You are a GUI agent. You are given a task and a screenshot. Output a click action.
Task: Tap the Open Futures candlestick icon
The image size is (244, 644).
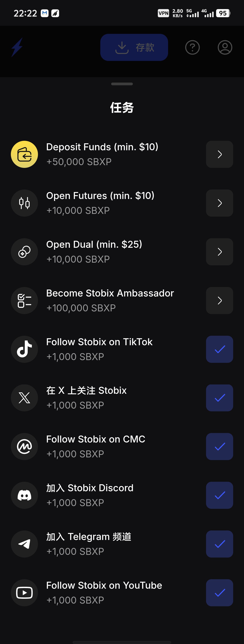pyautogui.click(x=24, y=203)
